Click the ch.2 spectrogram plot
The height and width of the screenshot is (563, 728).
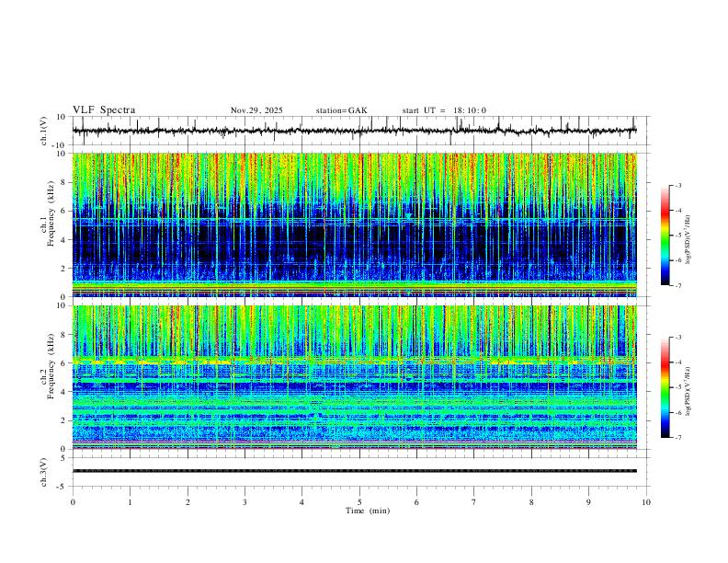tap(354, 377)
